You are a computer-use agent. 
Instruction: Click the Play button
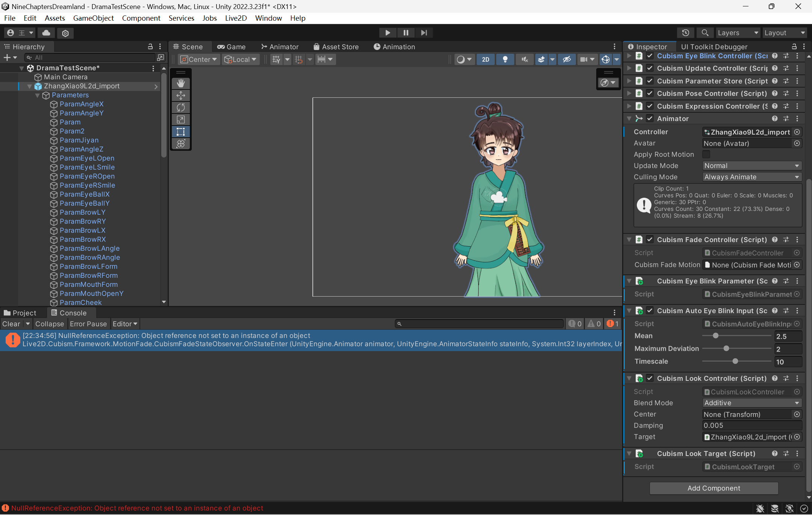pyautogui.click(x=388, y=33)
